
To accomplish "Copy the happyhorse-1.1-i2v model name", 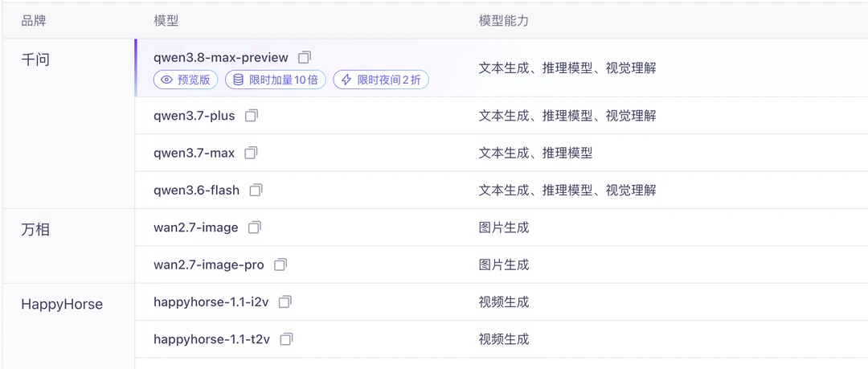I will (x=285, y=302).
